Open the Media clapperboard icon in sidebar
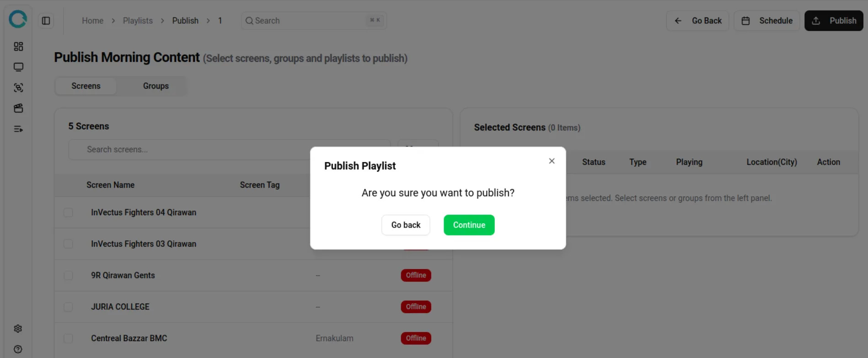This screenshot has width=868, height=358. pyautogui.click(x=18, y=108)
